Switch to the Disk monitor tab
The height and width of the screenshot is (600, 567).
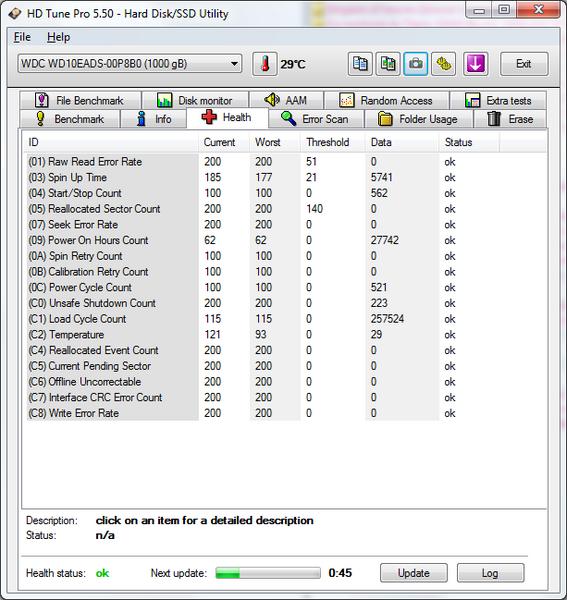click(195, 100)
